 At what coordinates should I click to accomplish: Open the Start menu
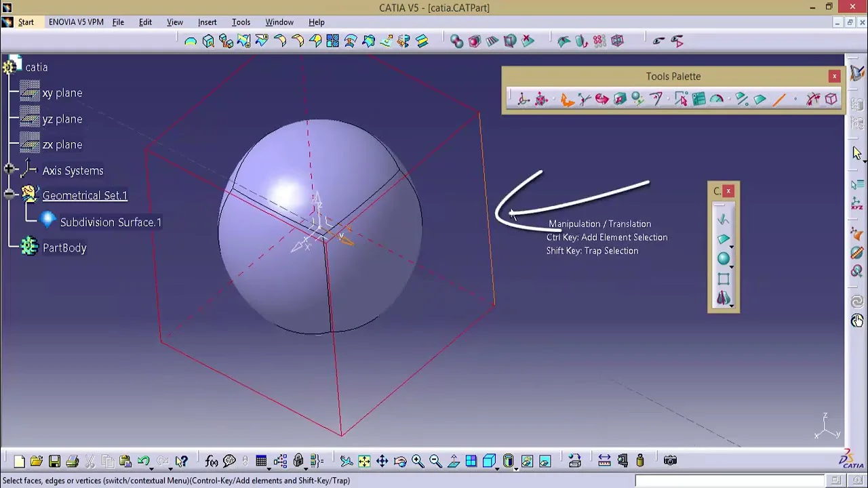26,22
